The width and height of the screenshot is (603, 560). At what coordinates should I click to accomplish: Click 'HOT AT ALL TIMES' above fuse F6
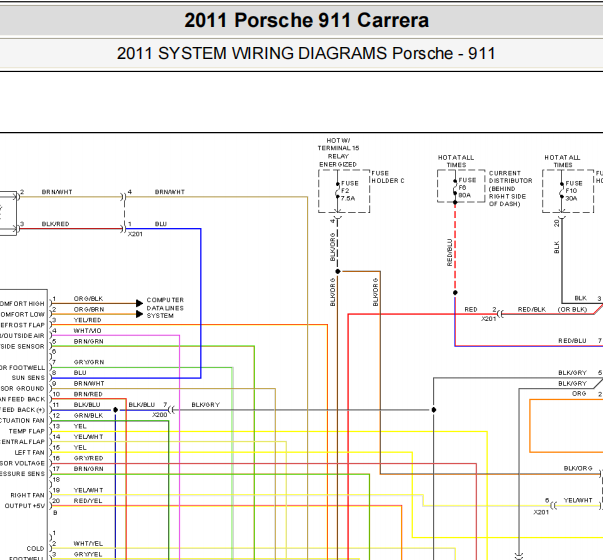click(456, 161)
